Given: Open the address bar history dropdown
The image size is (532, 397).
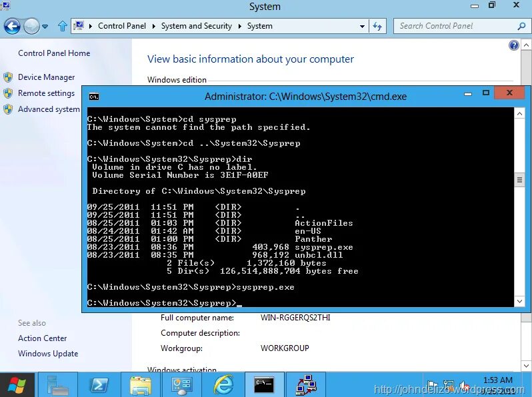Looking at the screenshot, I should pyautogui.click(x=363, y=26).
